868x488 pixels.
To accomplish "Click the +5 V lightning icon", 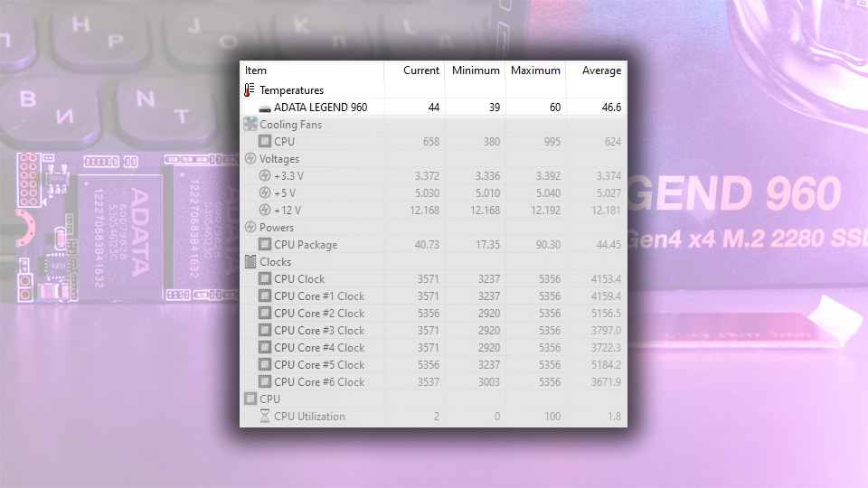I will click(x=265, y=192).
